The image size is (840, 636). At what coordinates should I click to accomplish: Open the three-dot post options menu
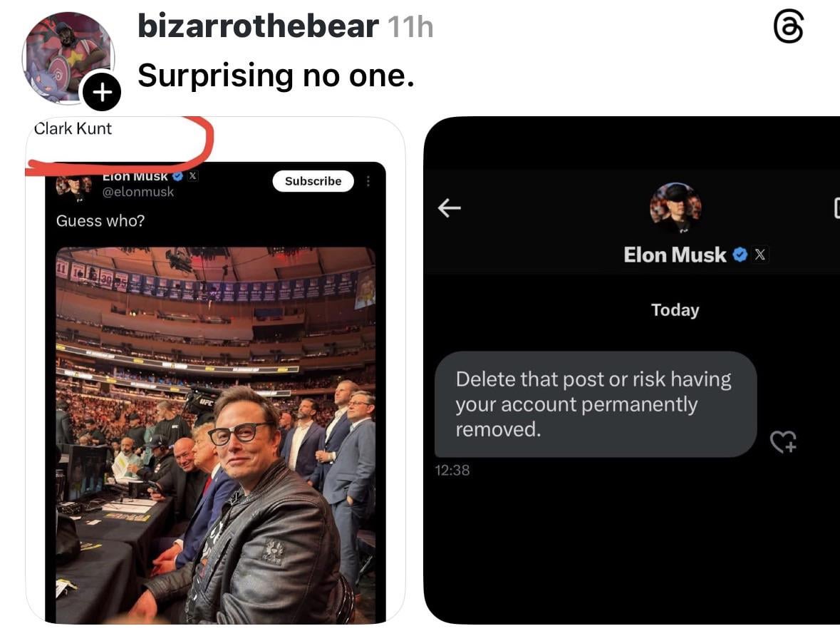pyautogui.click(x=368, y=181)
